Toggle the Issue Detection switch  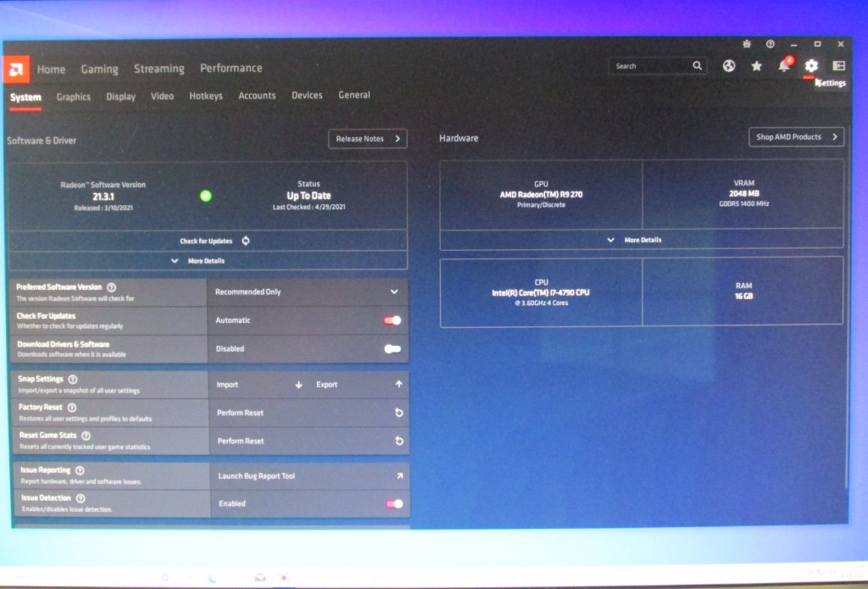(394, 503)
